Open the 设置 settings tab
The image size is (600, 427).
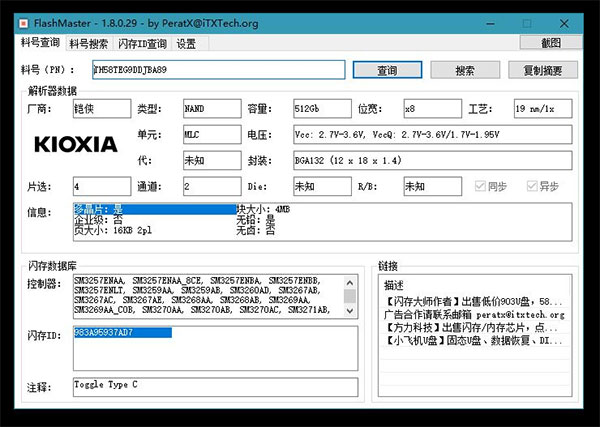[186, 44]
